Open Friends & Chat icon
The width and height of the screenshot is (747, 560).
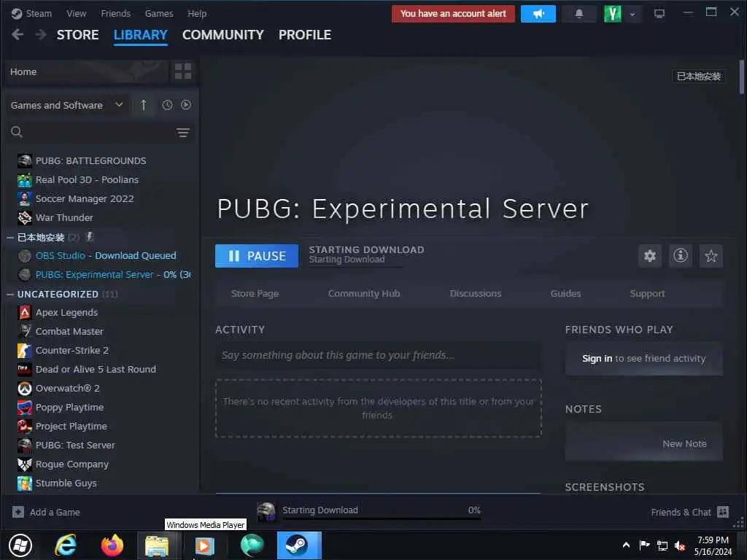(723, 512)
